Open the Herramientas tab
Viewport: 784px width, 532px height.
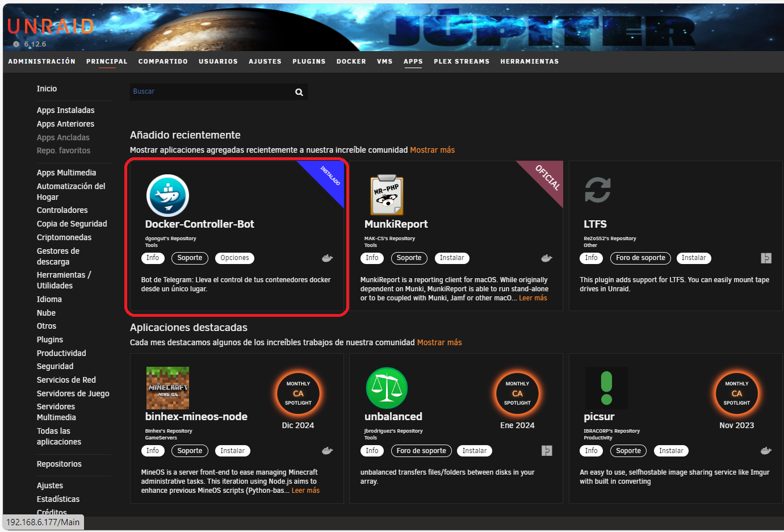pyautogui.click(x=530, y=61)
